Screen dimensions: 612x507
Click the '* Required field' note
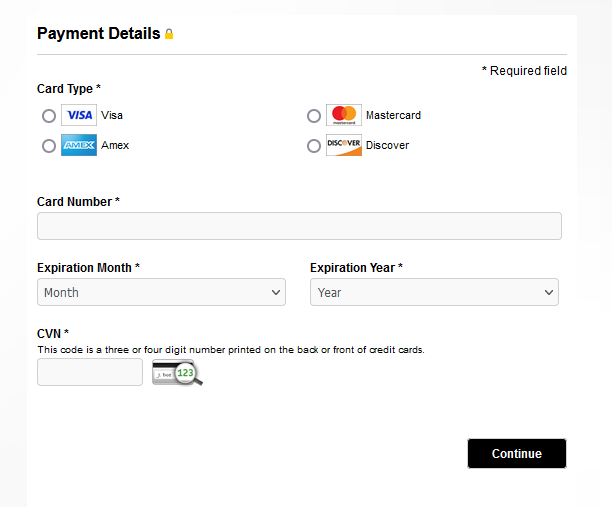[524, 71]
